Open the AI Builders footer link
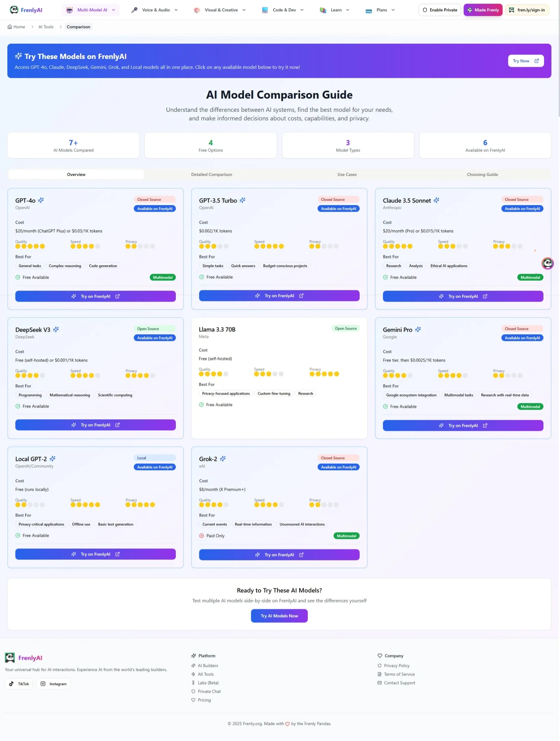 tap(208, 665)
